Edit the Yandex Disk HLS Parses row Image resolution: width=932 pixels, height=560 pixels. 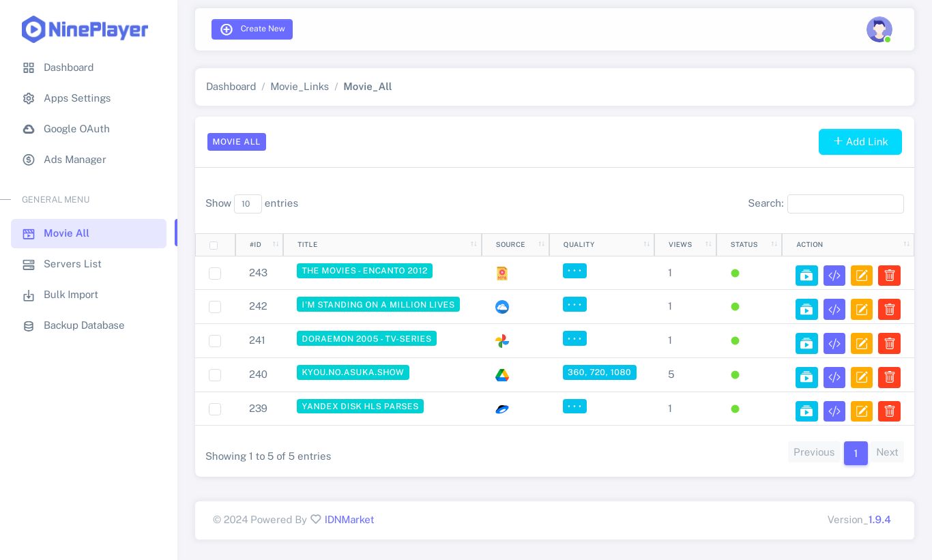click(x=862, y=411)
